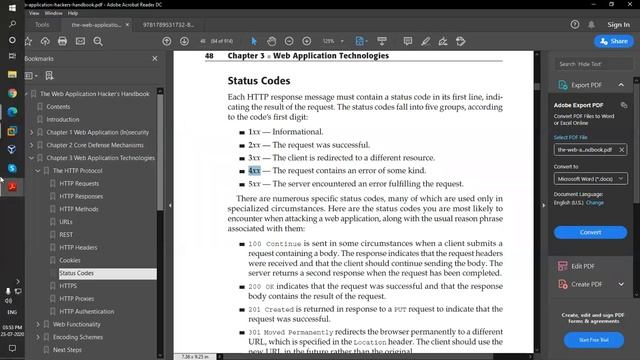This screenshot has width=640, height=360.
Task: Open HTTP Requests bookmark
Action: tap(79, 184)
